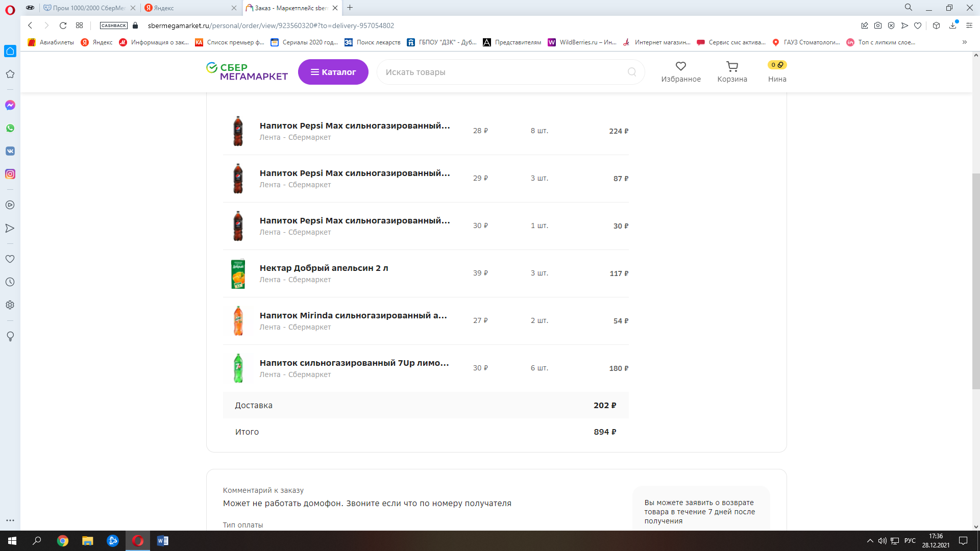Switch to the Пром 1000/2000 СберМег tab

(x=89, y=8)
